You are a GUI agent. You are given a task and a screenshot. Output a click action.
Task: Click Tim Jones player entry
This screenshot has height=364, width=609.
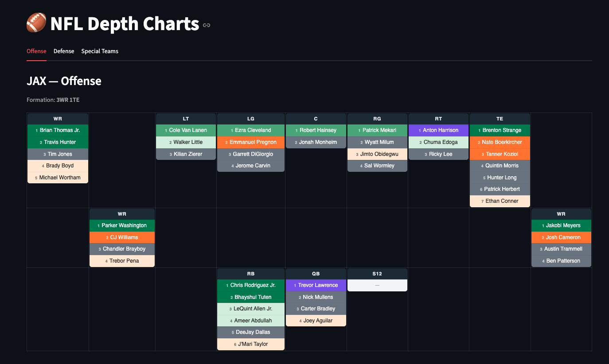pos(58,154)
